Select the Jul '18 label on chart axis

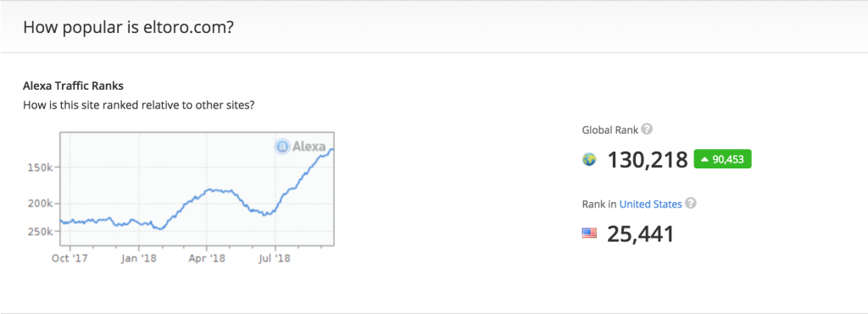(x=275, y=257)
